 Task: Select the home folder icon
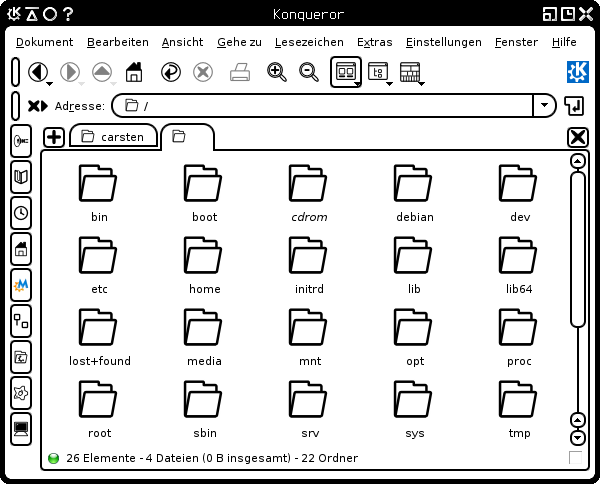coord(203,255)
